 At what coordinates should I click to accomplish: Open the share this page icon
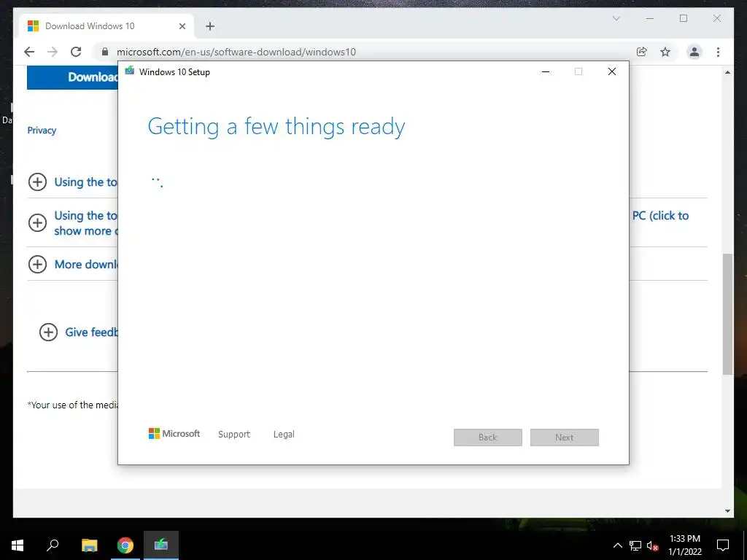(x=642, y=52)
